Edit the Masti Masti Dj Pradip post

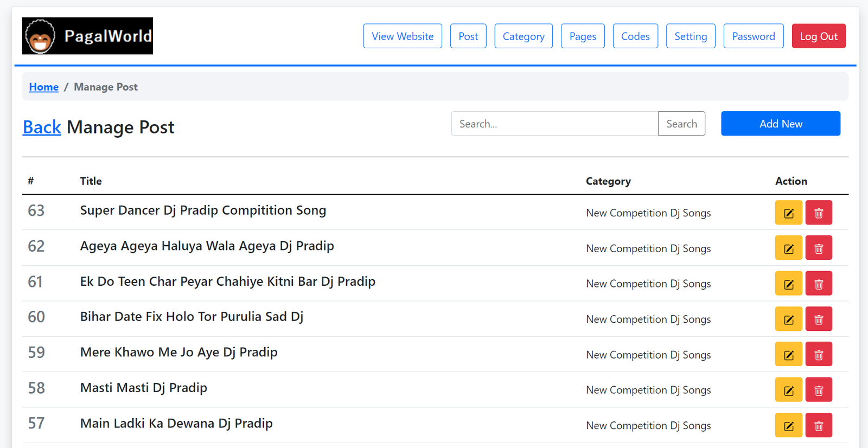pyautogui.click(x=788, y=390)
